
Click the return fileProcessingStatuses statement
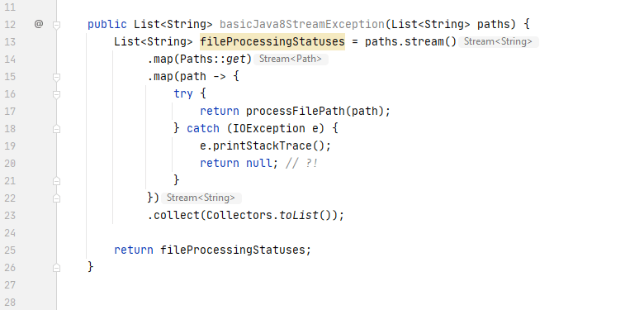pos(213,250)
